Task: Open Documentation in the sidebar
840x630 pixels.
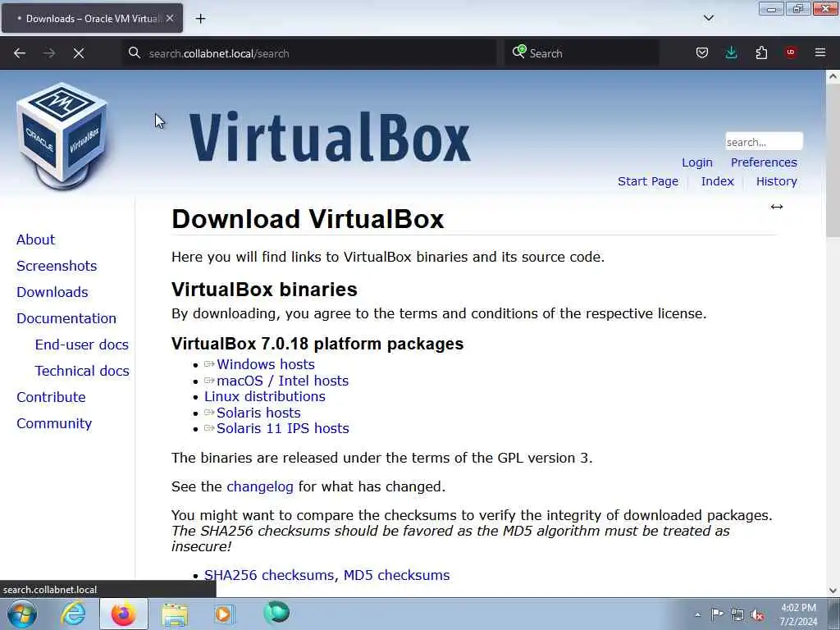Action: (66, 318)
